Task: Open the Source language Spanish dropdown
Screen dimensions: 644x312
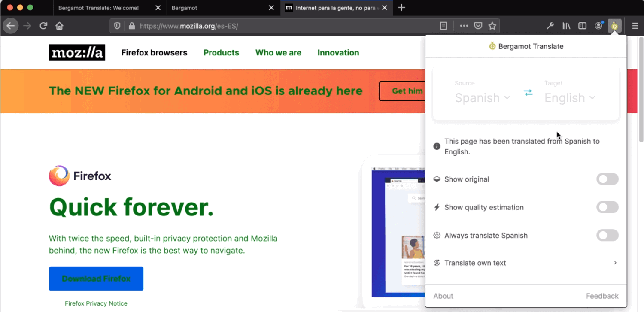Action: coord(483,98)
